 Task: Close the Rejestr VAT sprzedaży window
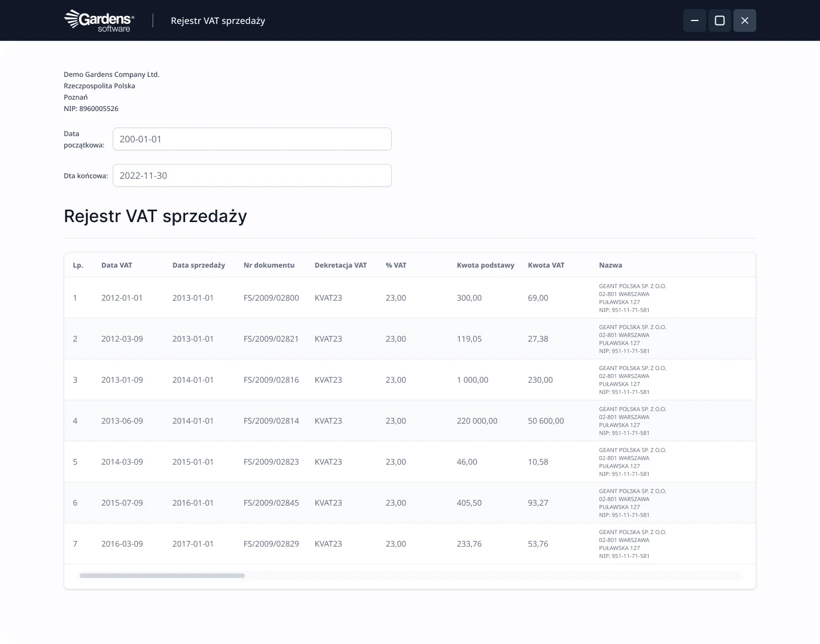click(744, 20)
